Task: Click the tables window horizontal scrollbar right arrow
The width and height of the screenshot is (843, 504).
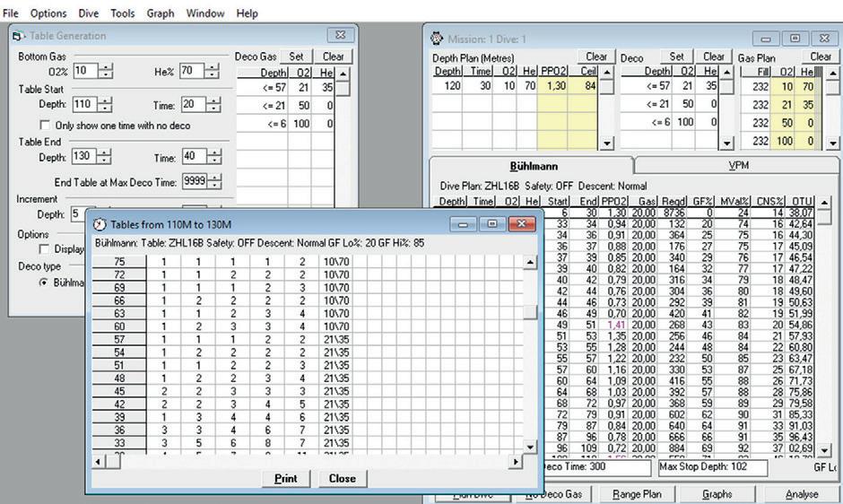Action: pyautogui.click(x=516, y=462)
